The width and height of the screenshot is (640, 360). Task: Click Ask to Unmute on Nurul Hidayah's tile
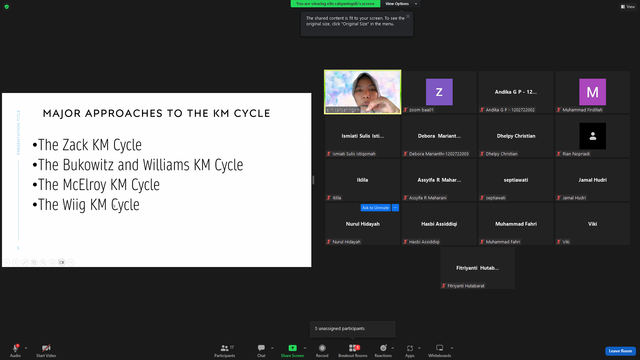[x=376, y=208]
